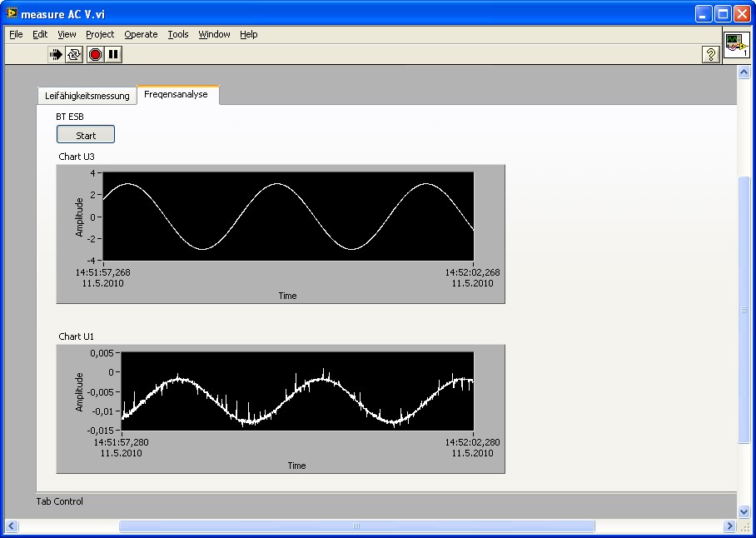Click the Run Continuously icon

[x=75, y=54]
